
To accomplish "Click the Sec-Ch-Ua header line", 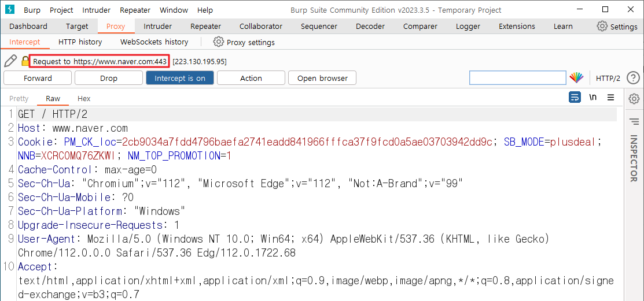I will [x=240, y=184].
